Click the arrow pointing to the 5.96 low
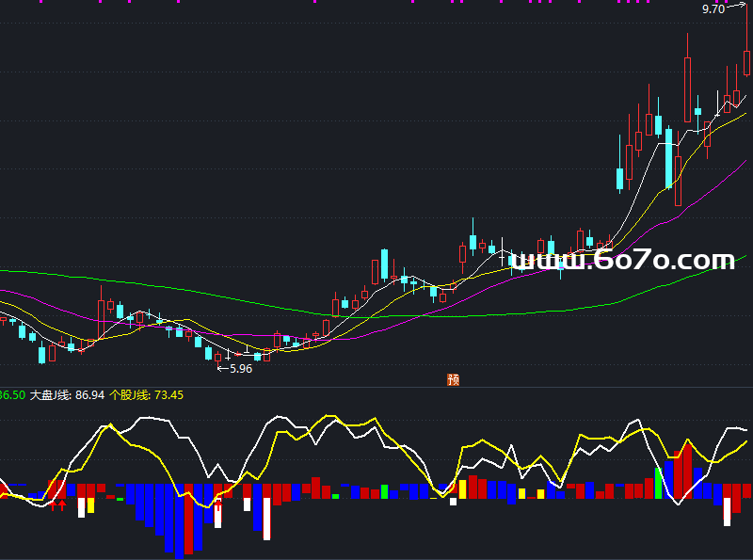 [x=223, y=369]
